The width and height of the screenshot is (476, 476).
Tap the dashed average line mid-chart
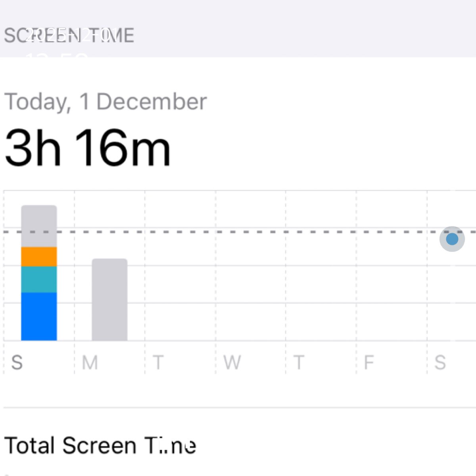click(x=250, y=232)
